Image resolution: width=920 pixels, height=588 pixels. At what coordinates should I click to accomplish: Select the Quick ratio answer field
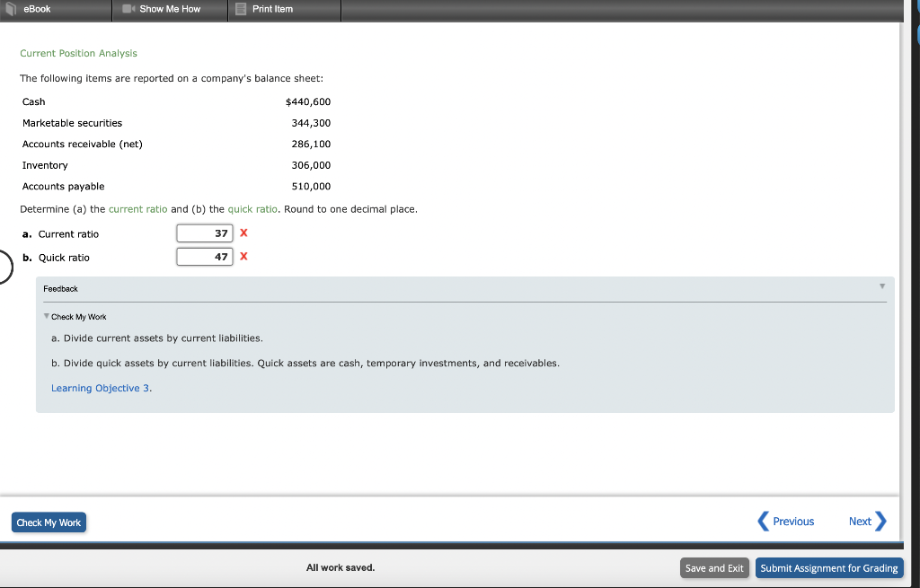[x=205, y=256]
